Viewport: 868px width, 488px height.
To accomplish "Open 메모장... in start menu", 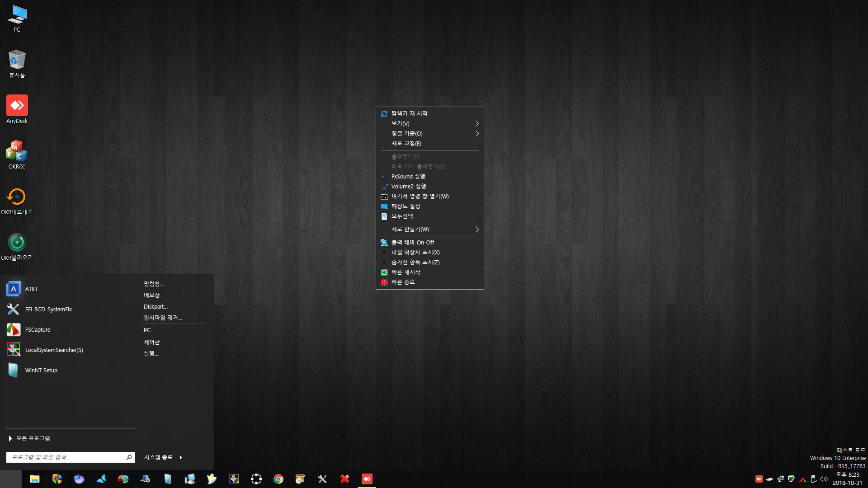I will click(154, 295).
